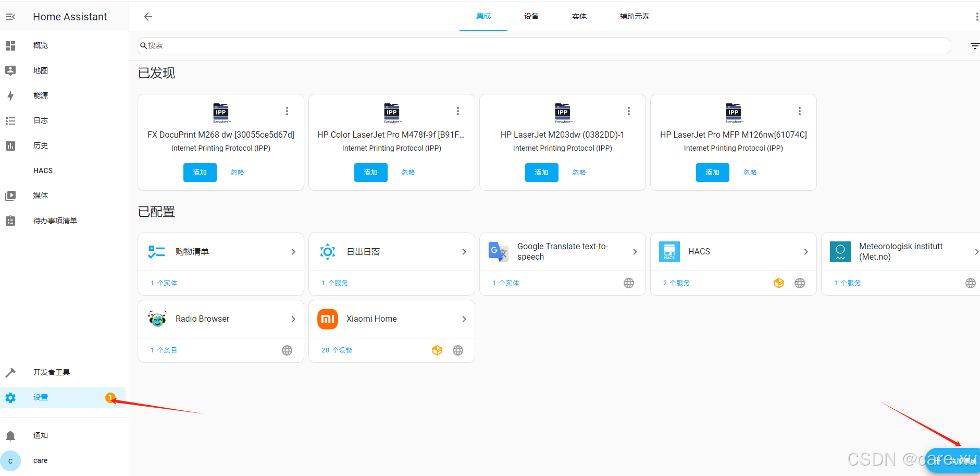Collapse the sidebar menu
980x476 pixels.
click(10, 17)
